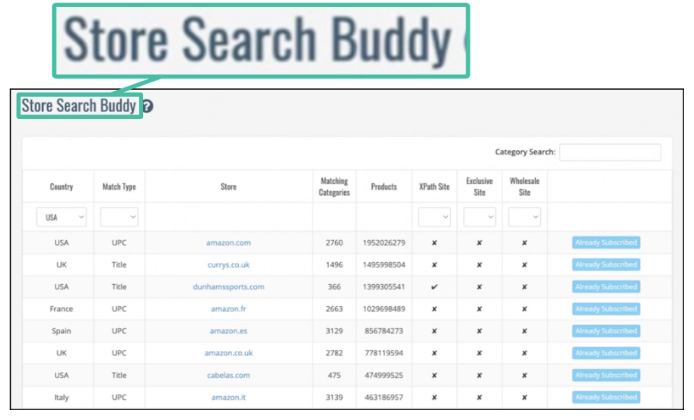Sort by the XPath Site column header
Image resolution: width=694 pixels, height=420 pixels.
click(x=434, y=187)
